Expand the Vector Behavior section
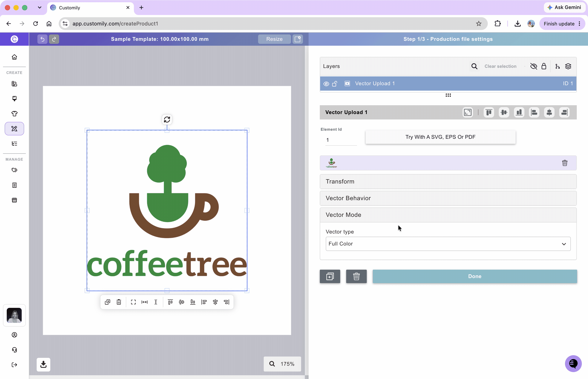 [448, 198]
